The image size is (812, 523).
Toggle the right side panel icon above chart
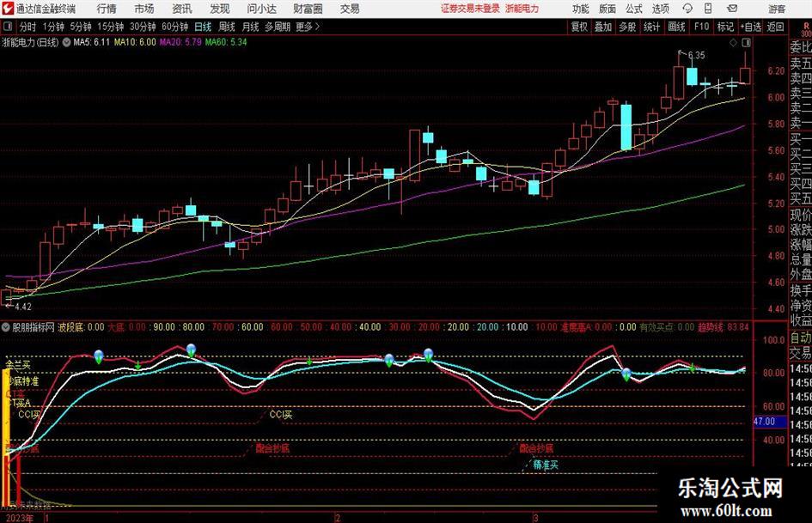(x=746, y=43)
